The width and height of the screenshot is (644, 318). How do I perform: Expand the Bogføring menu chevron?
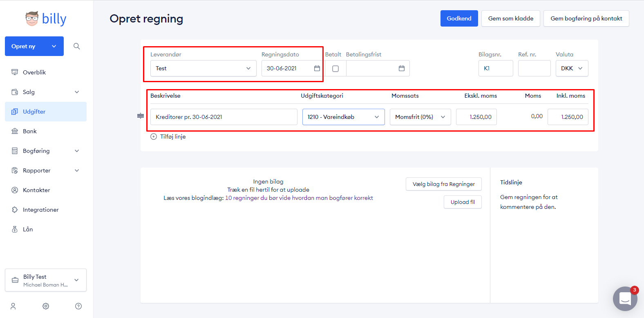pyautogui.click(x=77, y=151)
